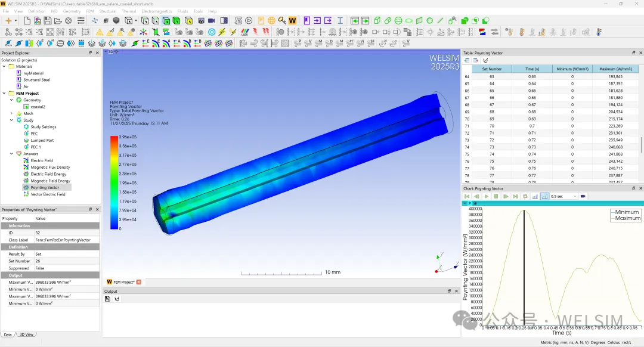Toggle the highlighted chart mode button beside the 0.5 sec box
Screen dimensions: 644x347
pos(544,196)
